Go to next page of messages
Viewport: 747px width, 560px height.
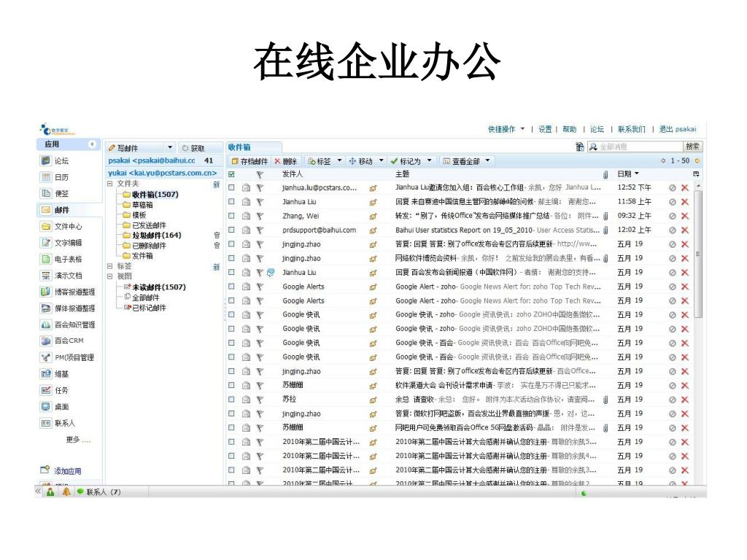(697, 161)
